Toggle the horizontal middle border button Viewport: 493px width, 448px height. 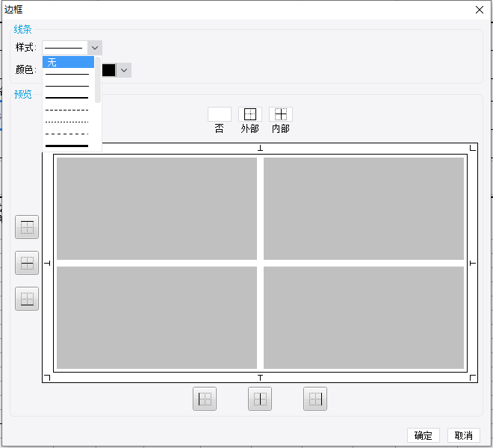click(27, 263)
